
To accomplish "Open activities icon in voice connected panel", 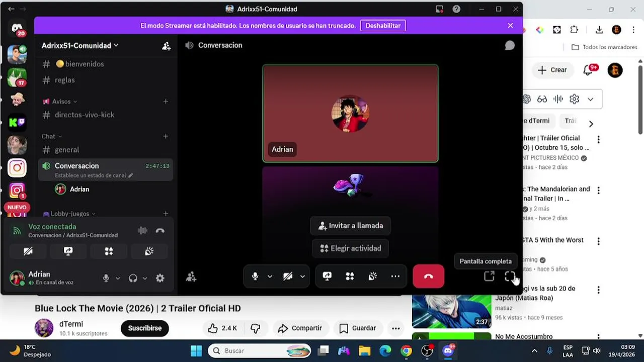I will (x=109, y=251).
